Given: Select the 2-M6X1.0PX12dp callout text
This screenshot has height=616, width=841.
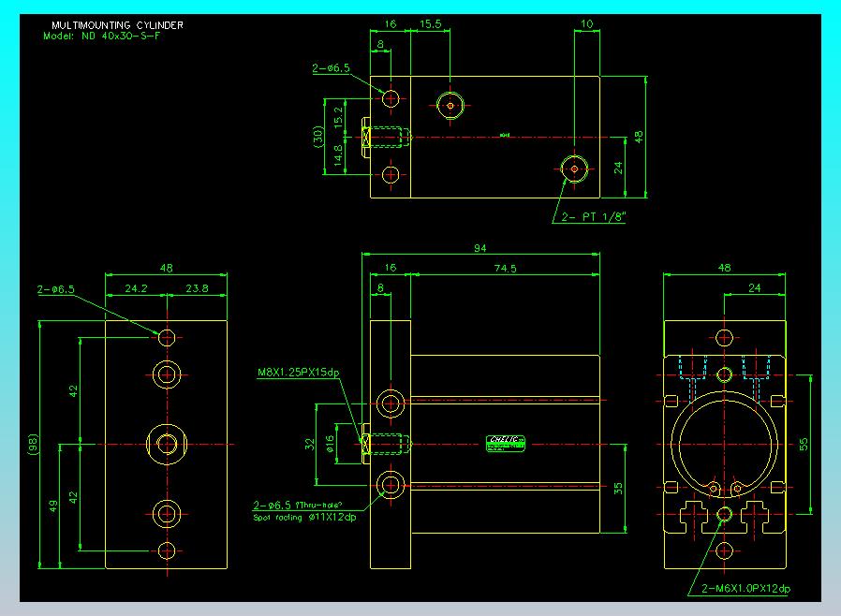Looking at the screenshot, I should click(x=746, y=588).
